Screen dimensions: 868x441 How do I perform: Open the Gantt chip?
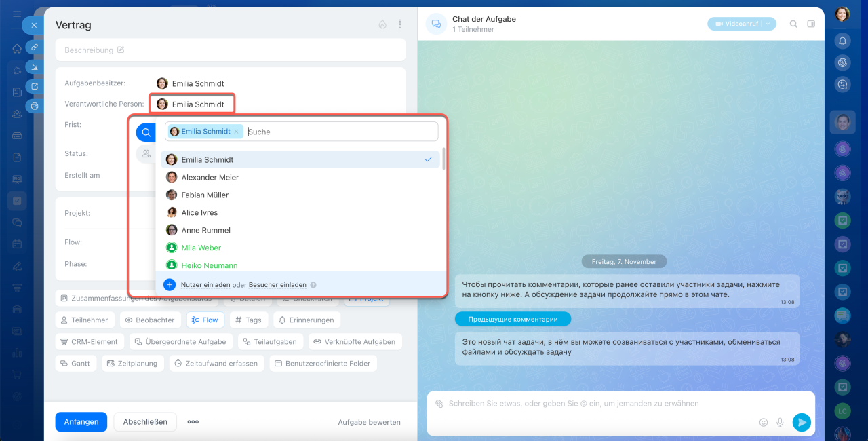tap(75, 363)
